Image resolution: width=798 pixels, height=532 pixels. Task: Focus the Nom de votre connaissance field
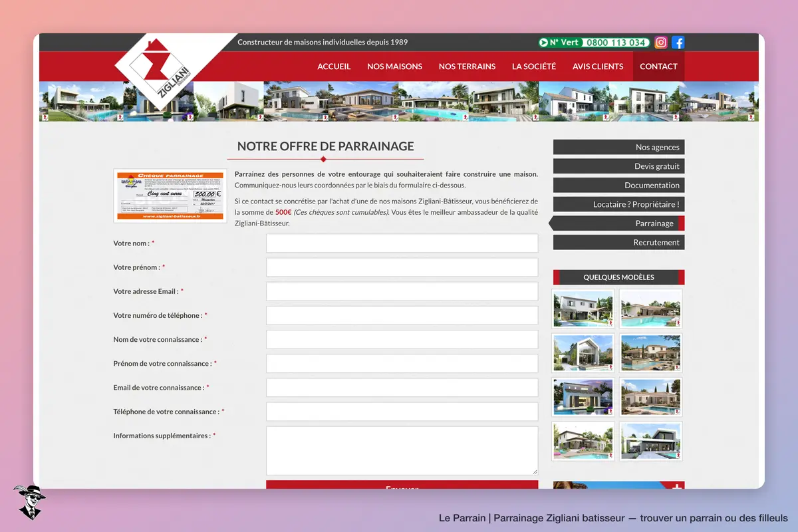point(402,339)
